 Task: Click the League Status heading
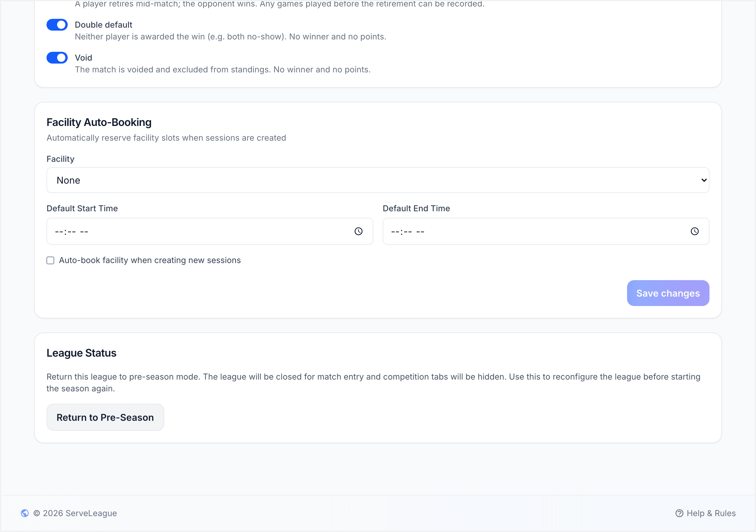point(81,353)
